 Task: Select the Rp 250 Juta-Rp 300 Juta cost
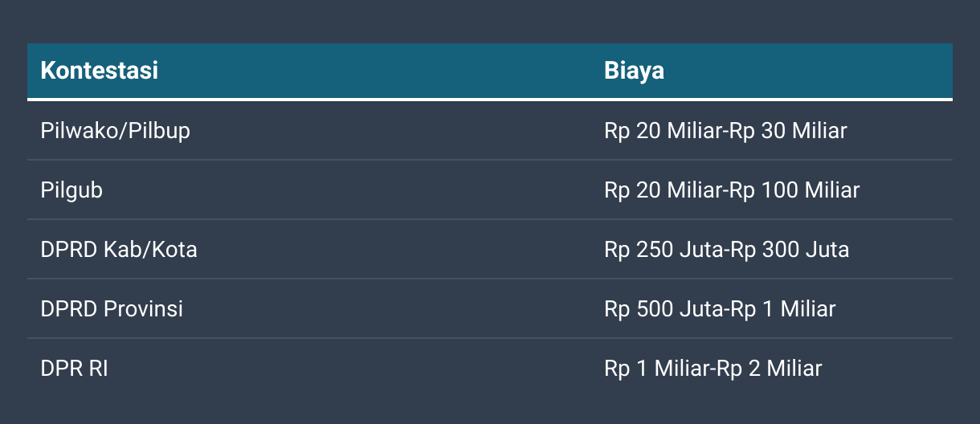coord(726,250)
